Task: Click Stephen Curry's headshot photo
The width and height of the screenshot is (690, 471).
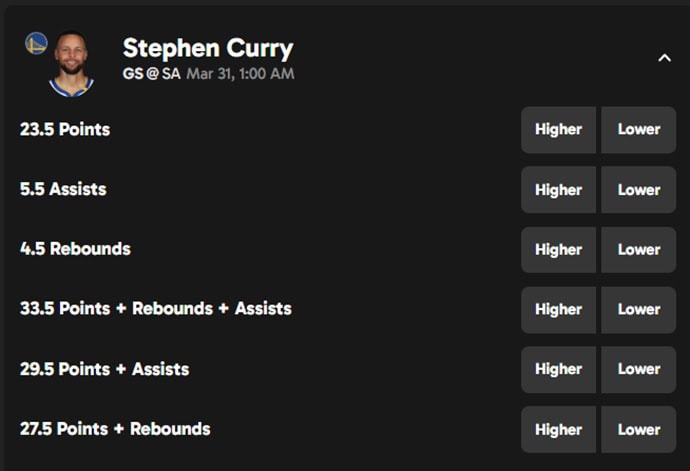Action: coord(71,64)
